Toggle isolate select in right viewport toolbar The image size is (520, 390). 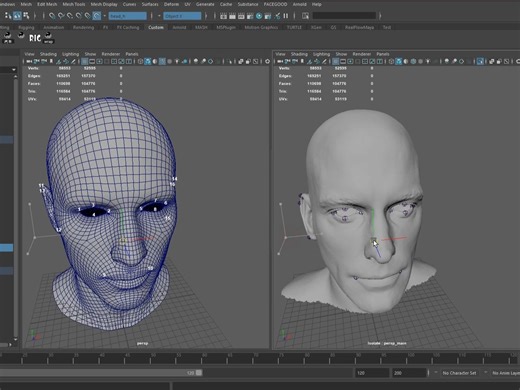[x=480, y=61]
